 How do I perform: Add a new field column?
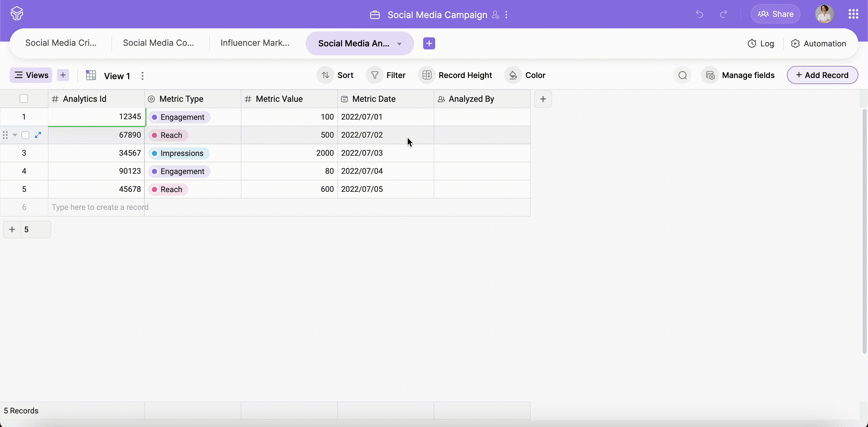pos(543,99)
